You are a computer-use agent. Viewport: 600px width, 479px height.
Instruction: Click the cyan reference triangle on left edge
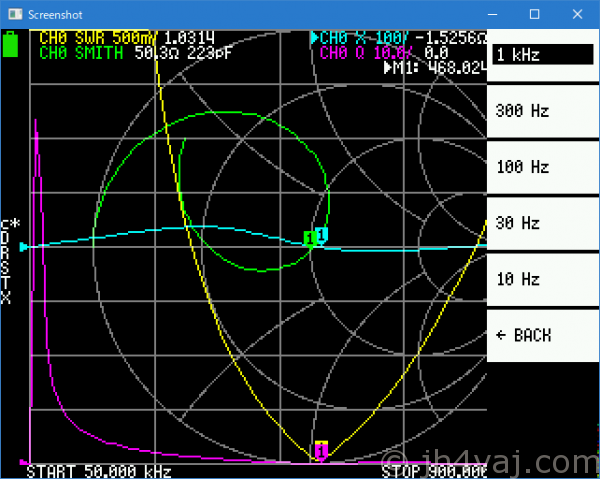(x=25, y=246)
